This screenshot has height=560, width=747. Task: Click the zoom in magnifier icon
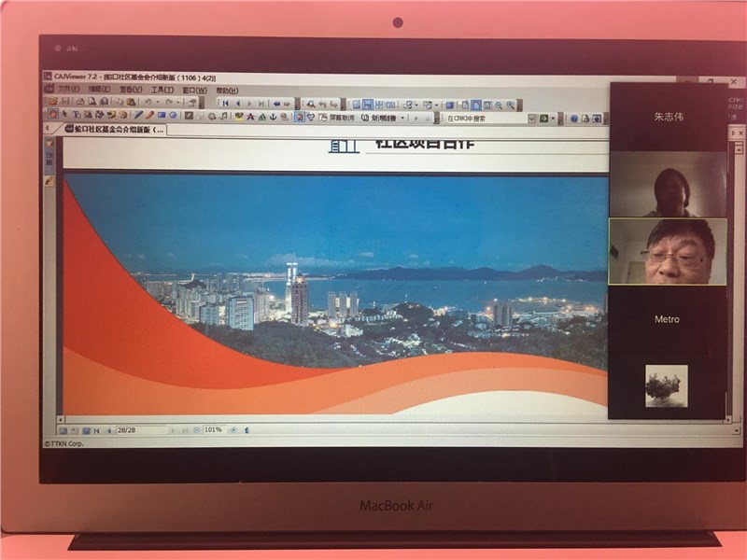click(x=510, y=105)
